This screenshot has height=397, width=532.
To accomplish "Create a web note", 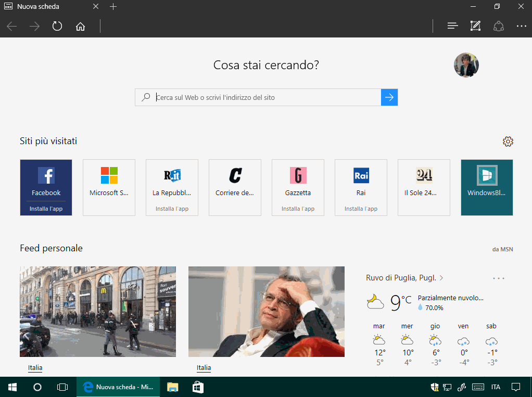I will [475, 26].
